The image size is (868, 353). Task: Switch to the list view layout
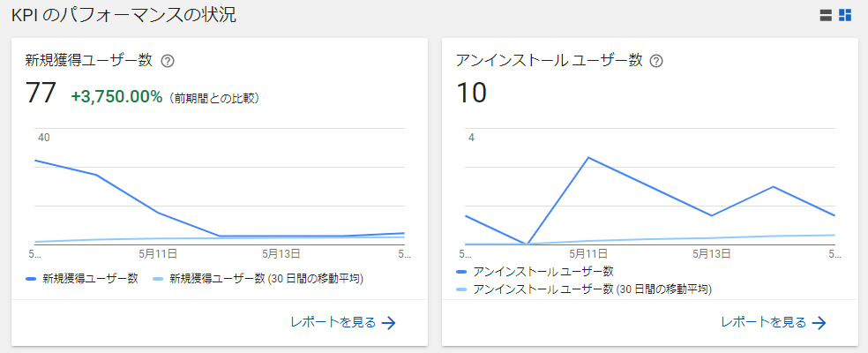(827, 15)
